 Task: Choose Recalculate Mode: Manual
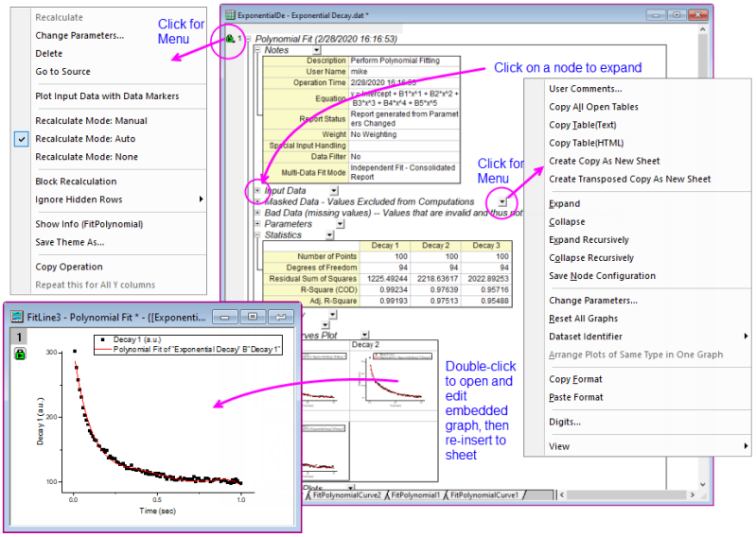tap(91, 121)
